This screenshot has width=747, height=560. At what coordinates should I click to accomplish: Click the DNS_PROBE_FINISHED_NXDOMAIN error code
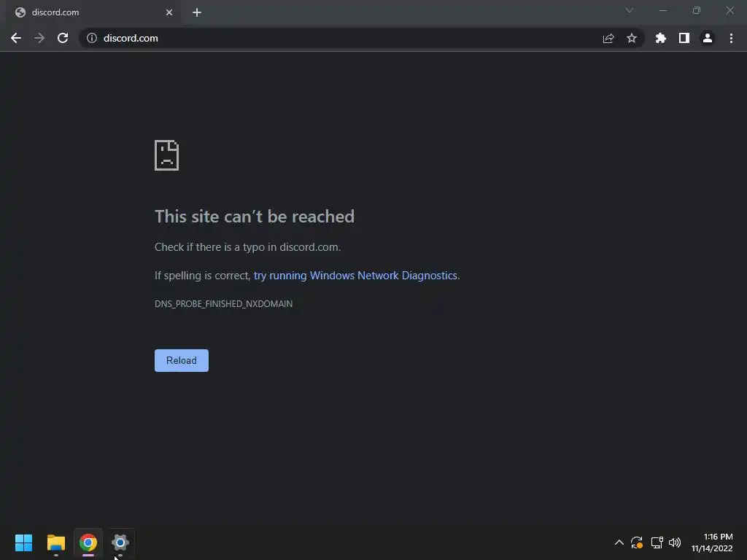point(223,304)
